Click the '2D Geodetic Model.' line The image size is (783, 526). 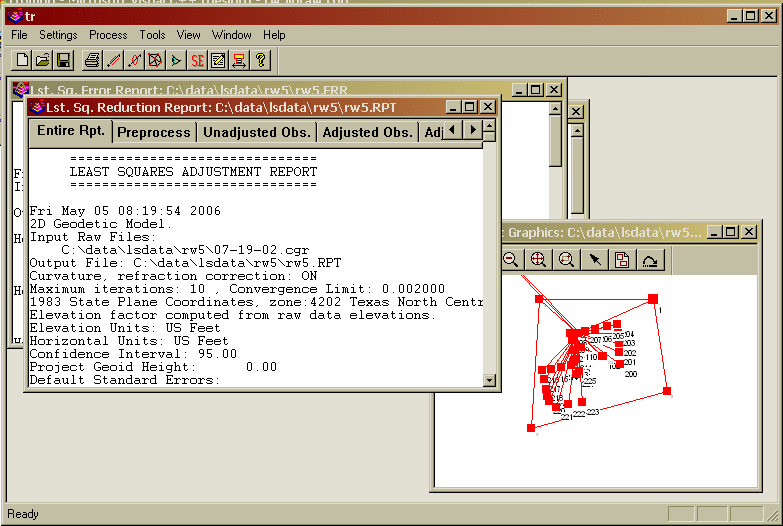point(100,224)
